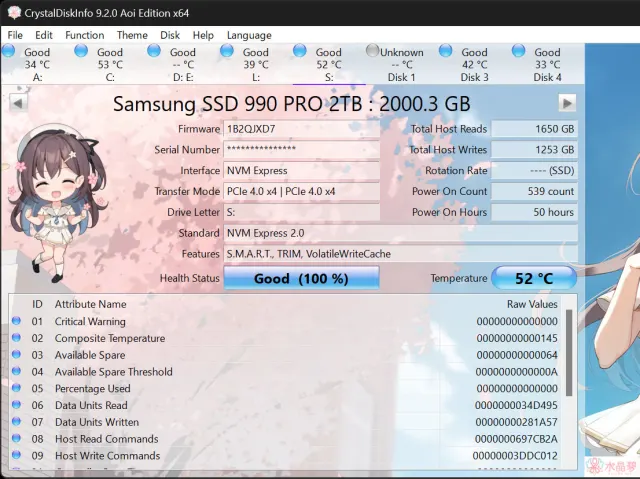Viewport: 640px width, 479px height.
Task: Open the Theme menu
Action: (132, 35)
